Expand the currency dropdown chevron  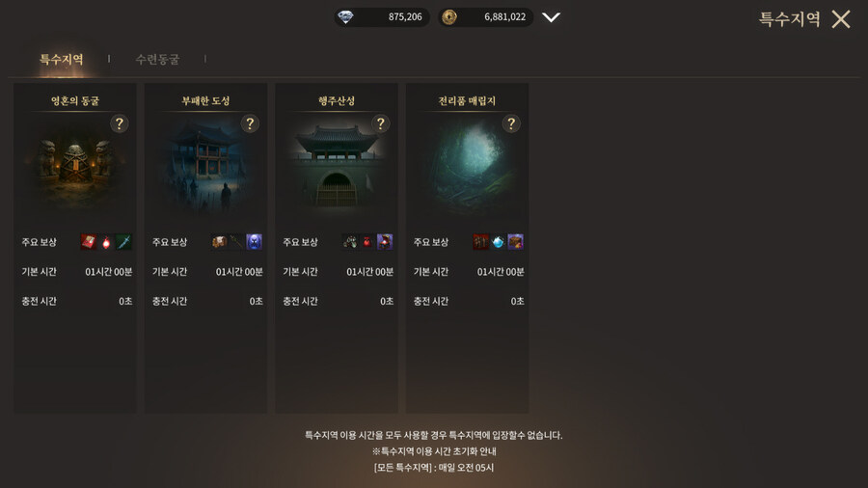click(x=551, y=17)
